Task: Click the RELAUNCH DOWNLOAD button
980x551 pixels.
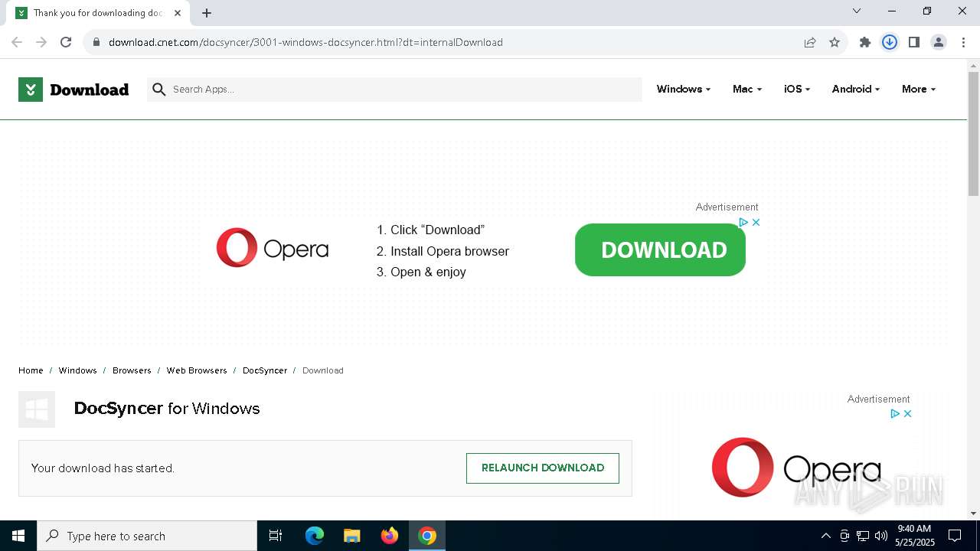Action: (543, 468)
